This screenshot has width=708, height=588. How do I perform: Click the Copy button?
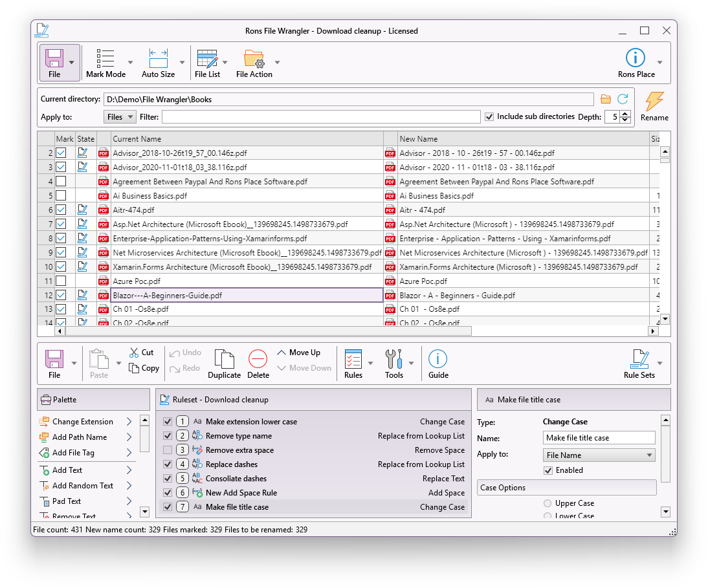(x=144, y=368)
